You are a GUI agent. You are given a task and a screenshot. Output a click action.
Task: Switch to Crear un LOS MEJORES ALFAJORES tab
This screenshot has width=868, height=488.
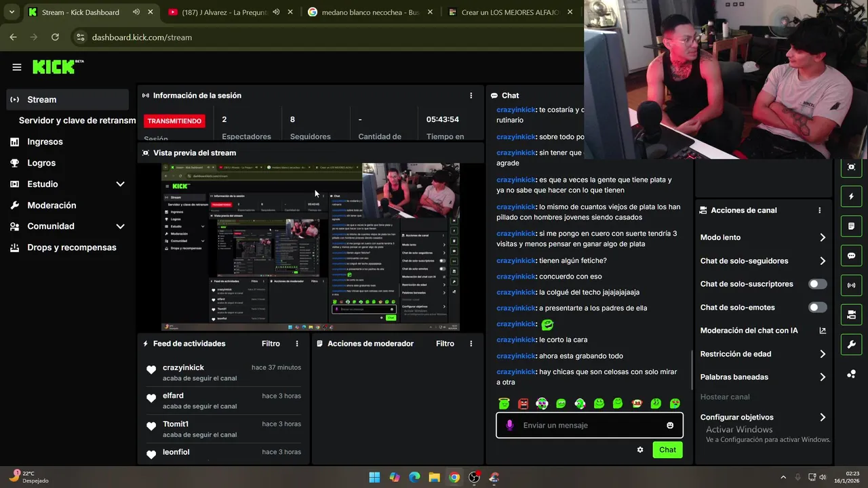pyautogui.click(x=510, y=12)
